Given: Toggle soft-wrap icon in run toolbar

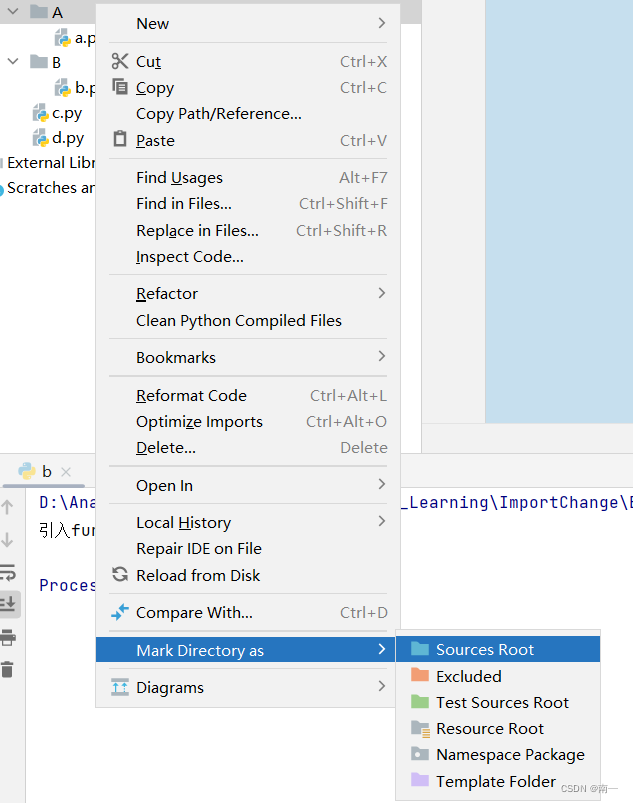Looking at the screenshot, I should 8,572.
